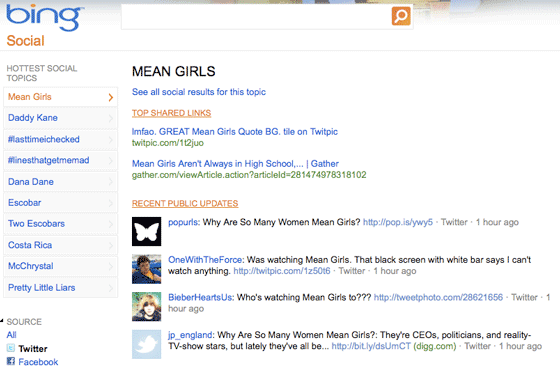
Task: Click the MEAN GIRLS page title
Action: coord(174,71)
